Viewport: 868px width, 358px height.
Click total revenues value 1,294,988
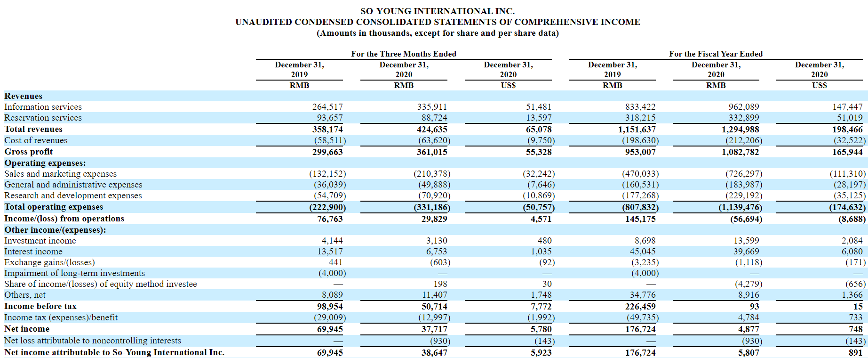[x=741, y=129]
